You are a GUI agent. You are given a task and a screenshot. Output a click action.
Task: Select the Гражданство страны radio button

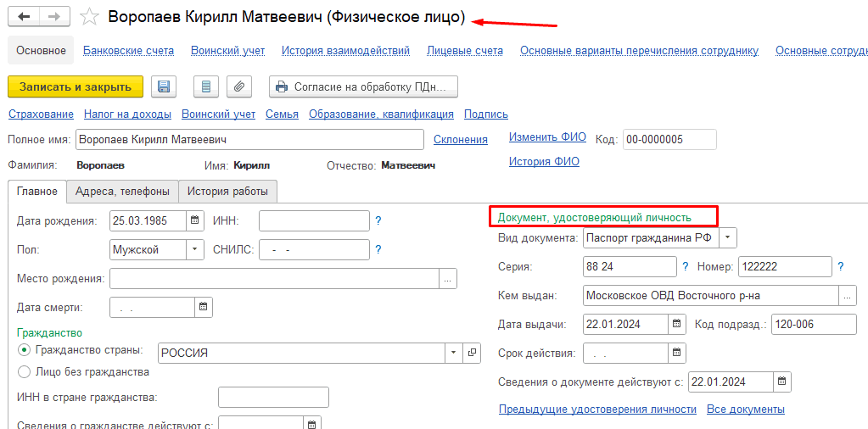[24, 350]
